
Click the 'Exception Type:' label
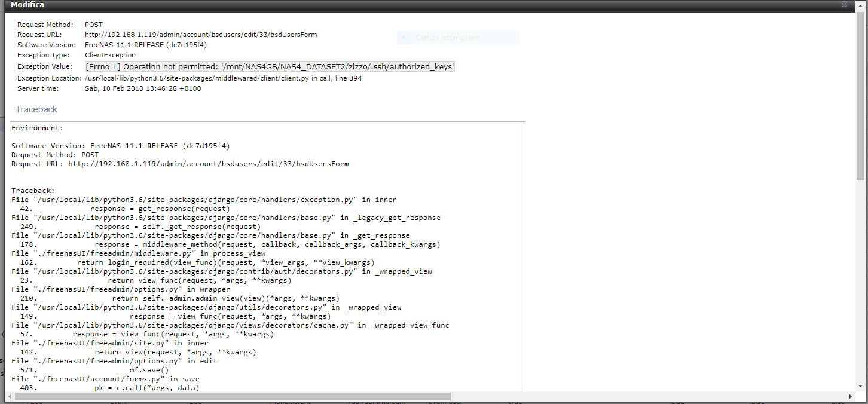click(44, 55)
